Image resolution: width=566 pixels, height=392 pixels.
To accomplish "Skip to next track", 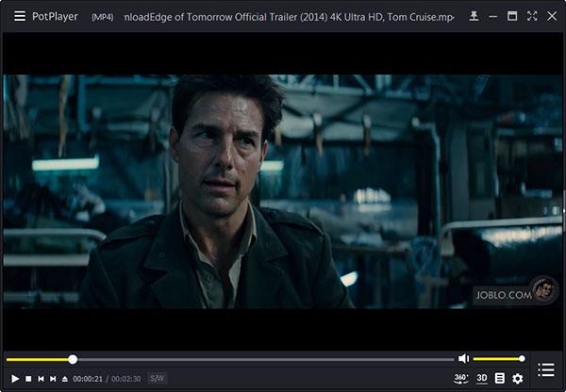I will pos(53,379).
